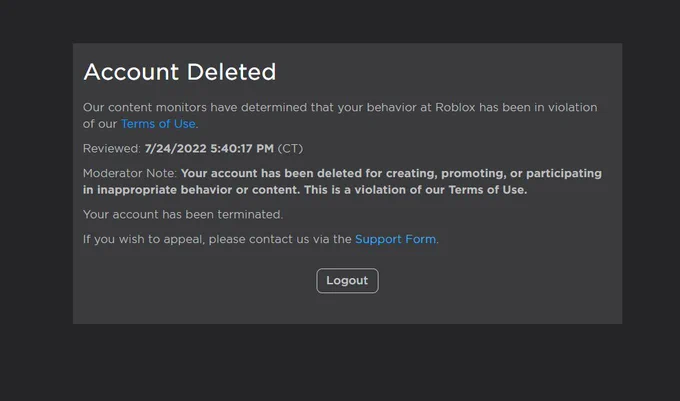Click the 'inappropriate behavior or content' phrase
680x401 pixels.
(x=198, y=190)
